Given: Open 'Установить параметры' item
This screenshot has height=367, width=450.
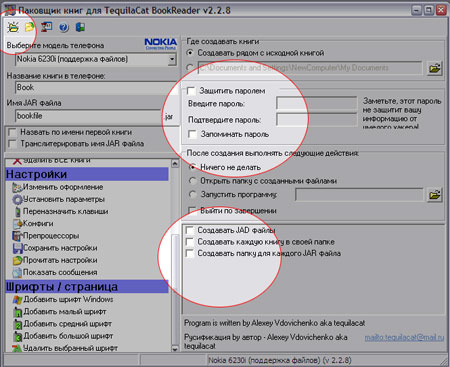Looking at the screenshot, I should coord(64,200).
